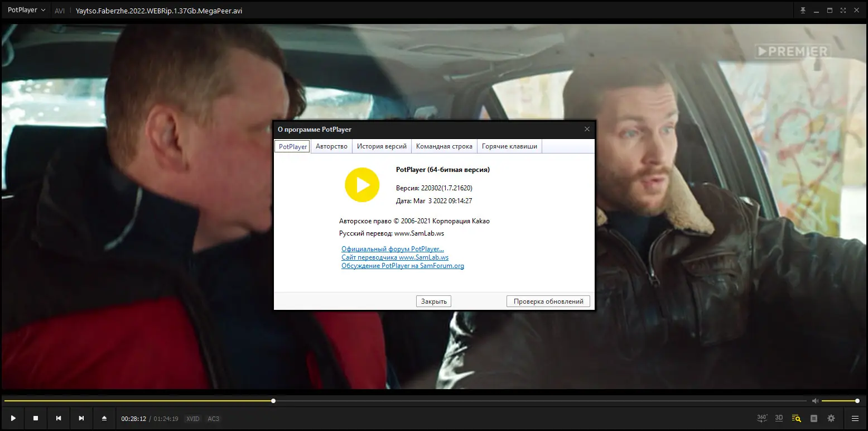Viewport: 868px width, 431px height.
Task: Click the AC3 audio codec badge
Action: click(213, 419)
